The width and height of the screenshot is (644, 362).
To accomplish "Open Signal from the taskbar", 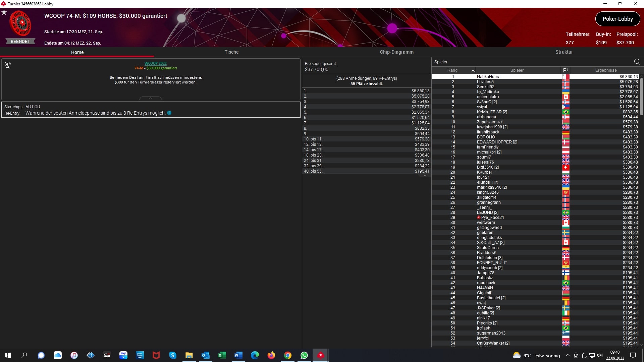I will point(41,355).
